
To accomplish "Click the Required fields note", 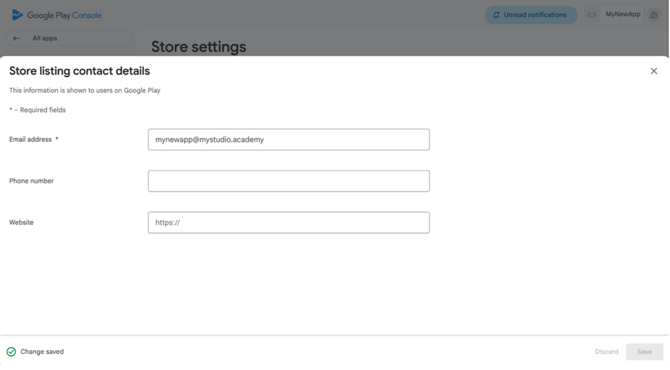I will click(38, 110).
